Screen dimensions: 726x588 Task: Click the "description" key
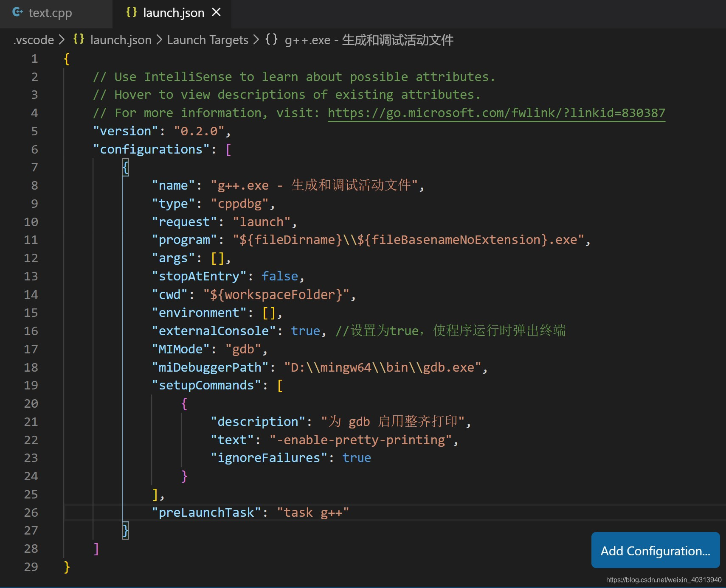point(258,422)
